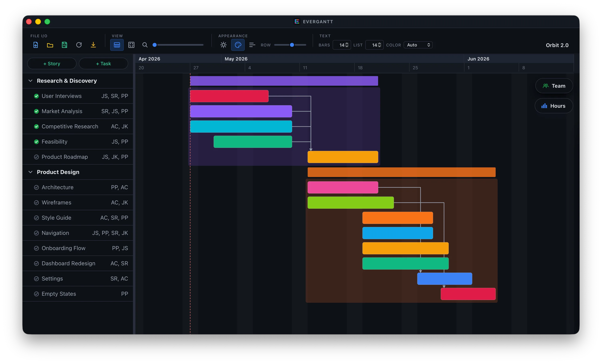Save the project using the floppy disk icon

point(64,45)
